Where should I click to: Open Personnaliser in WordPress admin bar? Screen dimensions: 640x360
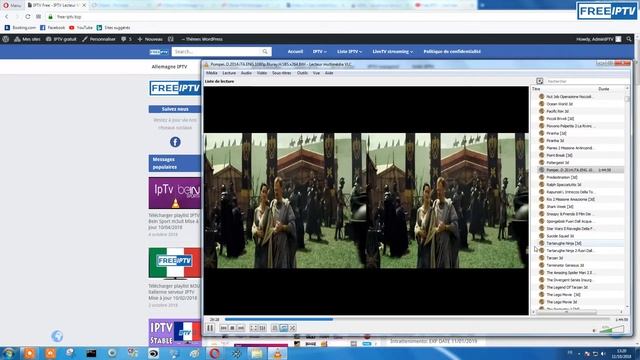click(99, 39)
